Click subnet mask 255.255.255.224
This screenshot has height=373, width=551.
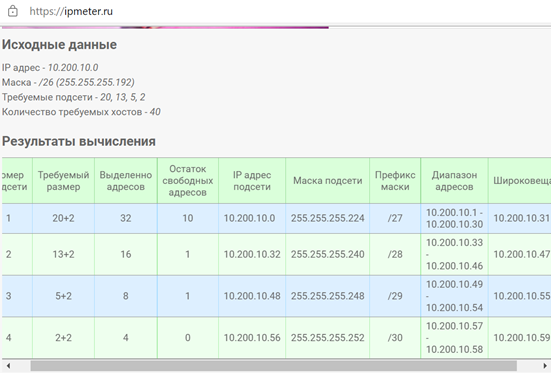point(328,218)
